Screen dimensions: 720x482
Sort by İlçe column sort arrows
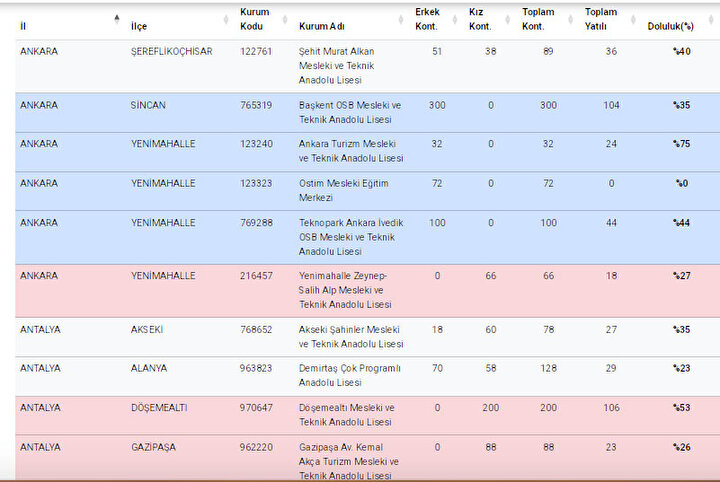(x=226, y=19)
